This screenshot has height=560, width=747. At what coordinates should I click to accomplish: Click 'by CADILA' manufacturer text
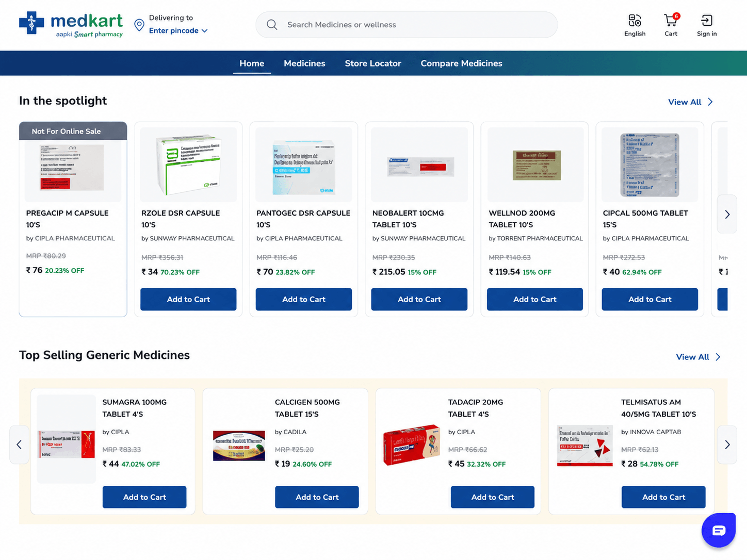tap(290, 432)
